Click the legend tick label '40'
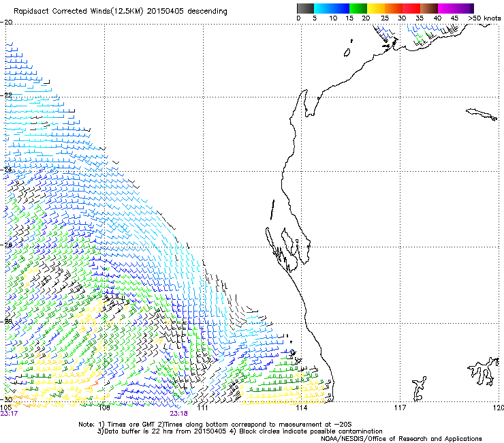This screenshot has height=443, width=504. [437, 18]
